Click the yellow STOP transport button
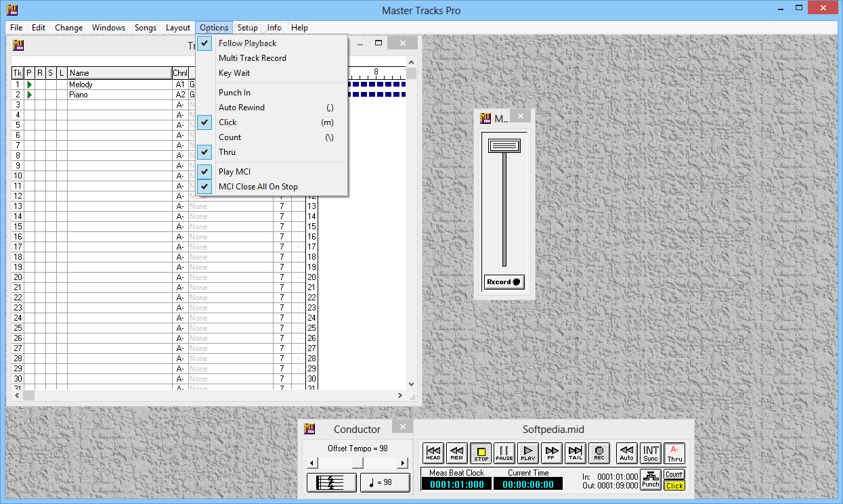 pyautogui.click(x=481, y=453)
